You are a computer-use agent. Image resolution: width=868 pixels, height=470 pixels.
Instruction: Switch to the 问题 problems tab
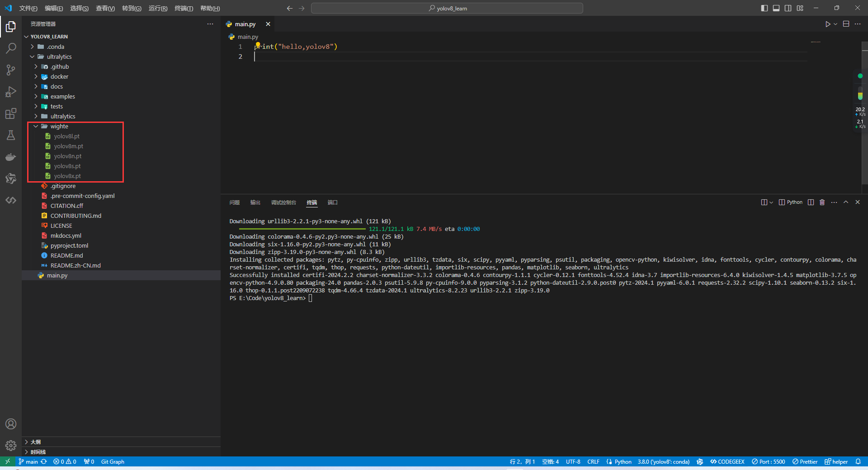click(234, 202)
